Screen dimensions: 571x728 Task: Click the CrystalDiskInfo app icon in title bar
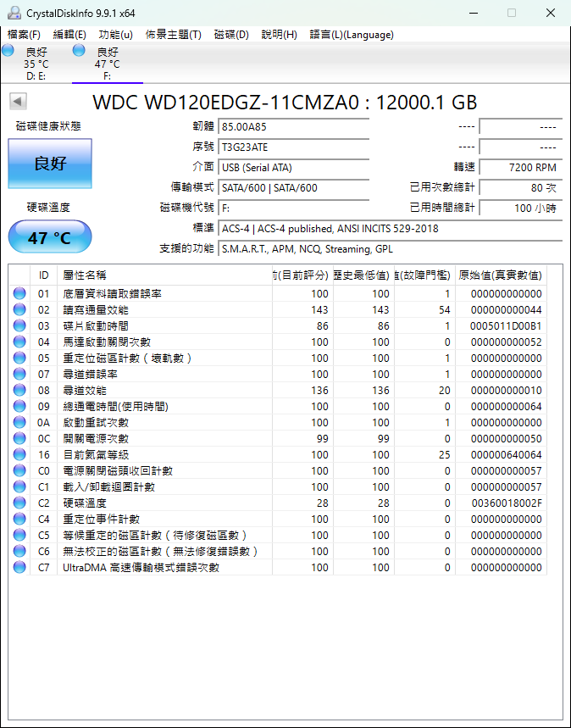[14, 13]
